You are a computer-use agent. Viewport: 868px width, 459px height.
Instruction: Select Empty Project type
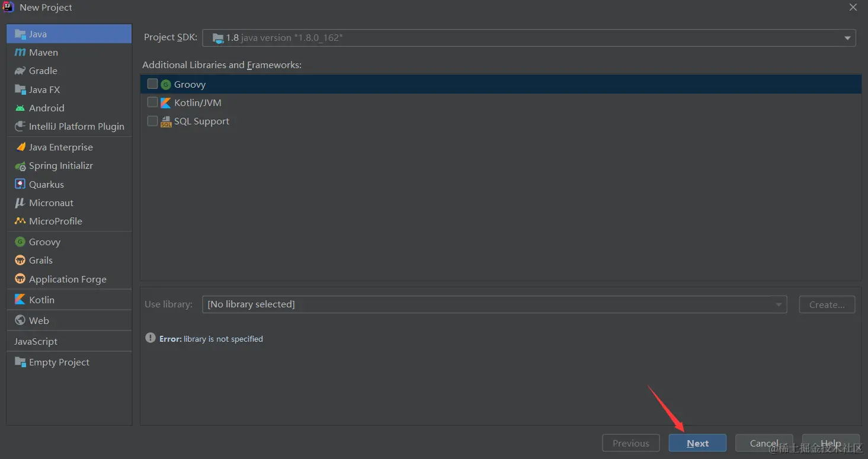(x=69, y=362)
